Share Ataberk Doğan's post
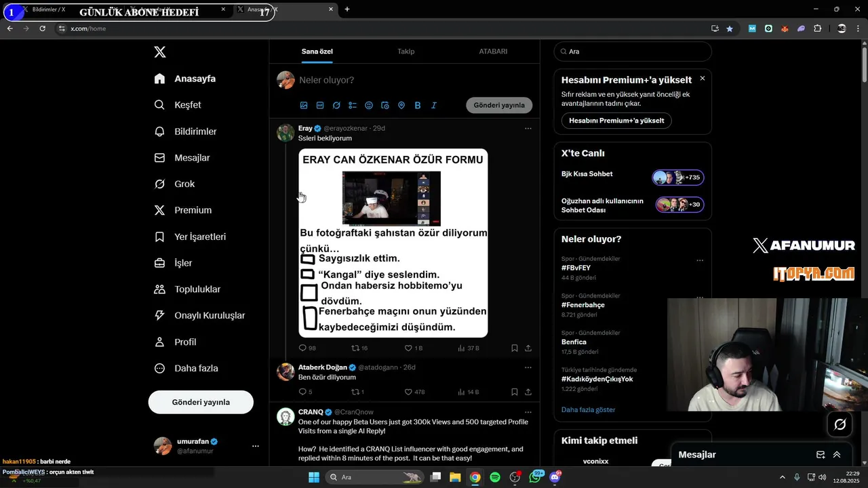 click(528, 392)
